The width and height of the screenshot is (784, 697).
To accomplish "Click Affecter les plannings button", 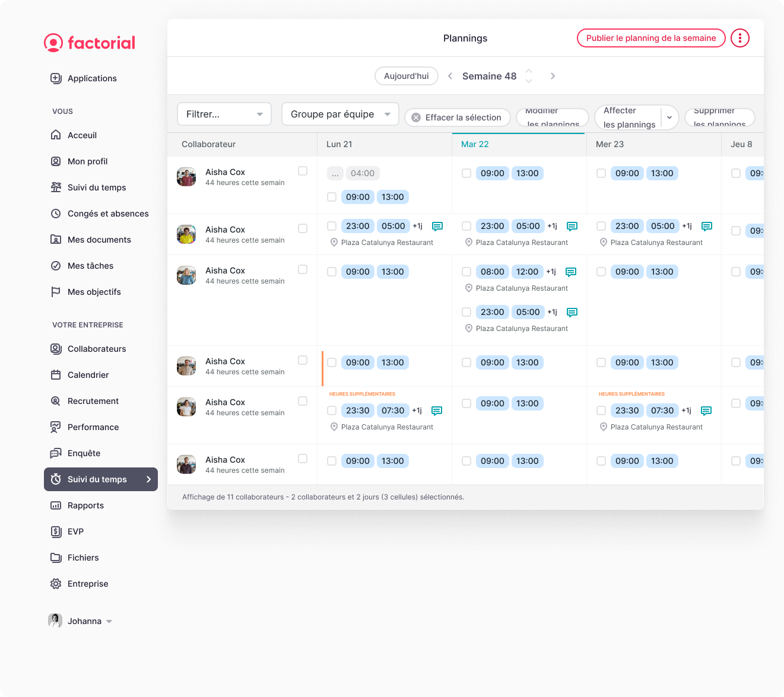I will [629, 117].
